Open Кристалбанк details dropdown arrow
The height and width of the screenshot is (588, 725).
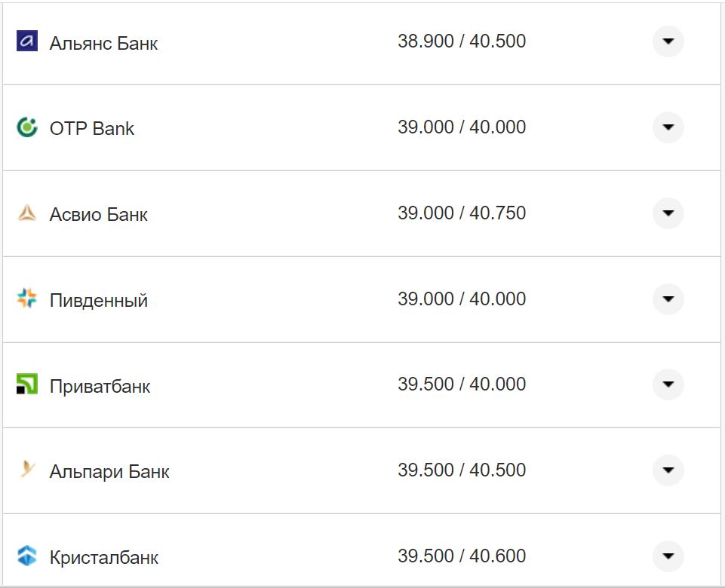tap(668, 556)
